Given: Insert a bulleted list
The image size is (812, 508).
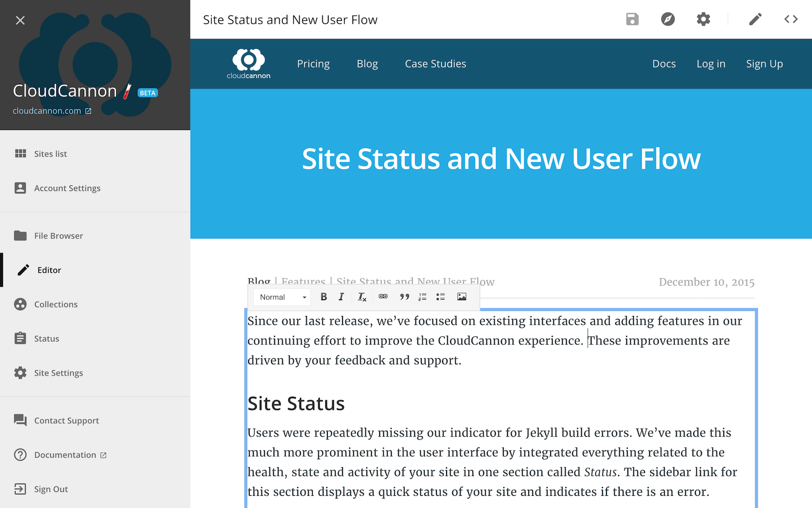Looking at the screenshot, I should (441, 297).
